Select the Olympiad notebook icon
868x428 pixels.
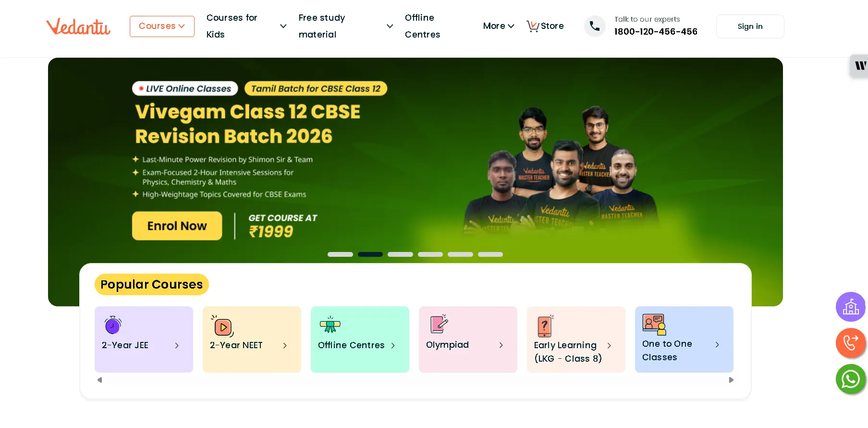click(x=439, y=324)
